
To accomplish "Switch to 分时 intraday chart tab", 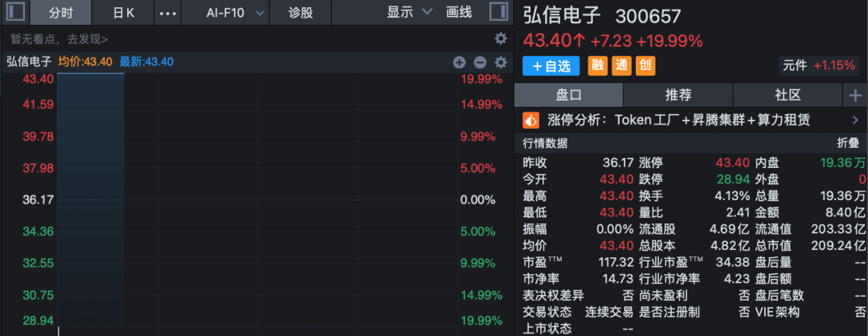I will [60, 12].
